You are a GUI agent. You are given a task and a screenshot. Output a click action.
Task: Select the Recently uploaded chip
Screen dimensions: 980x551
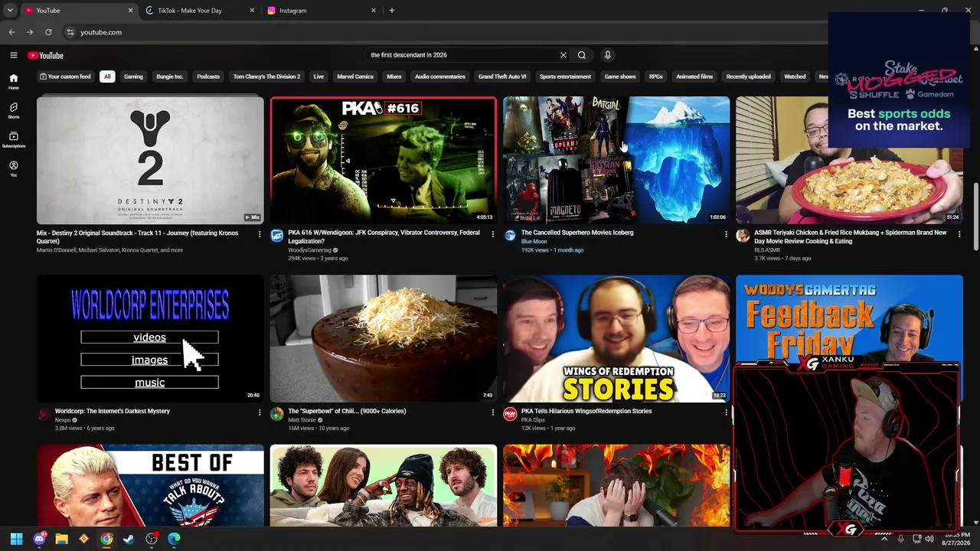(749, 77)
